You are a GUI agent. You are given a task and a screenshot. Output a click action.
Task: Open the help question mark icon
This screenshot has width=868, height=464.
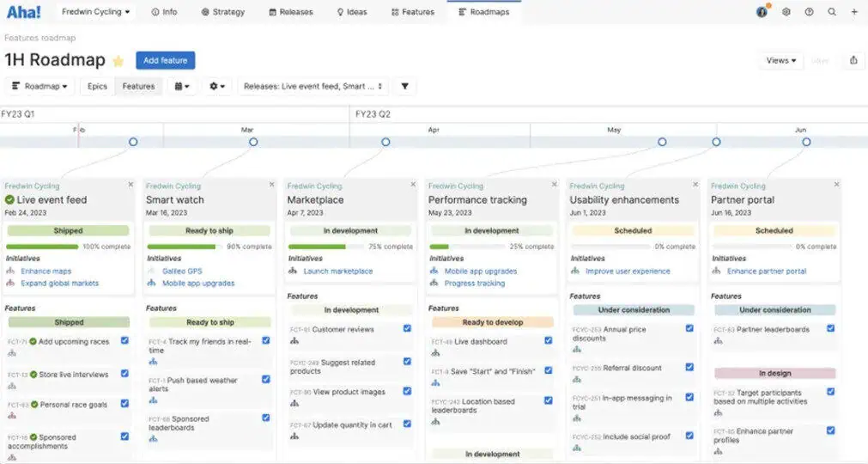coord(810,12)
